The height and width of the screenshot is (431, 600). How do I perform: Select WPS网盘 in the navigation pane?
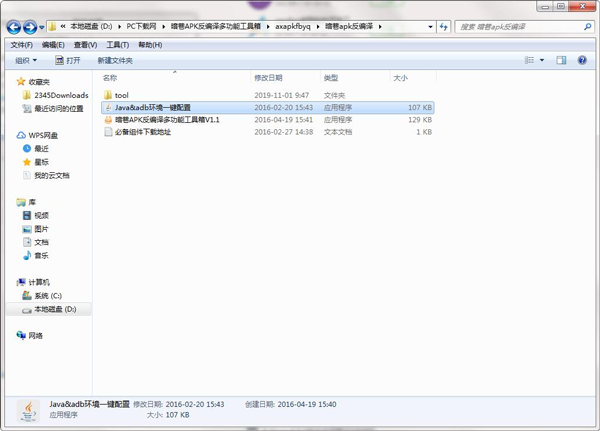pyautogui.click(x=43, y=136)
